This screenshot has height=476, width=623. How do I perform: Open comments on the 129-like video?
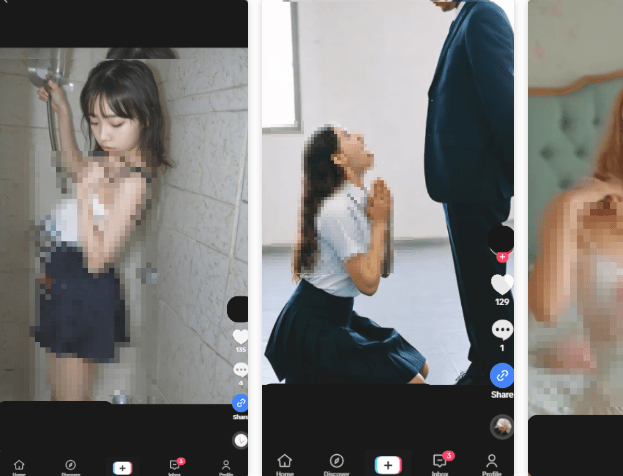point(502,330)
